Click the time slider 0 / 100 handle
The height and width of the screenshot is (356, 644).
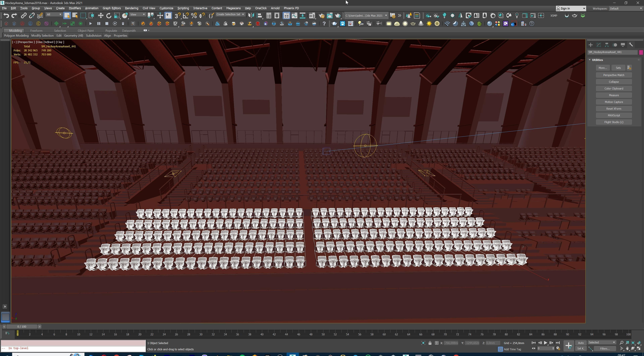pyautogui.click(x=22, y=327)
